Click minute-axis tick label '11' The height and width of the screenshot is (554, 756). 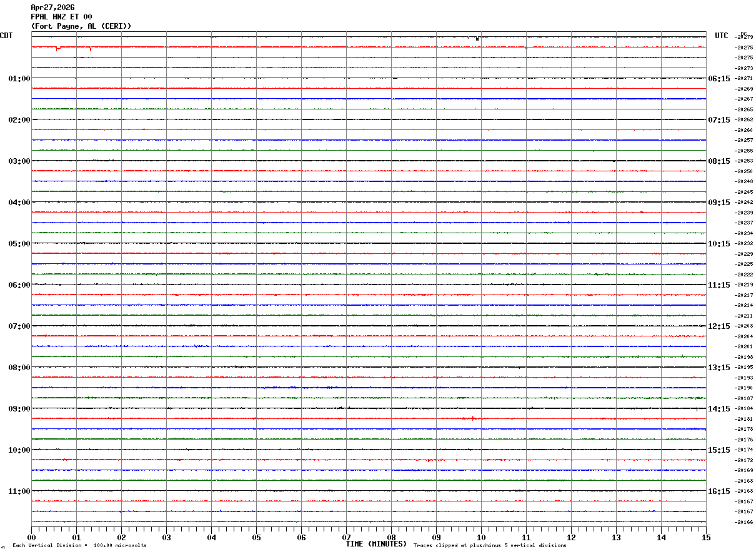pos(526,537)
